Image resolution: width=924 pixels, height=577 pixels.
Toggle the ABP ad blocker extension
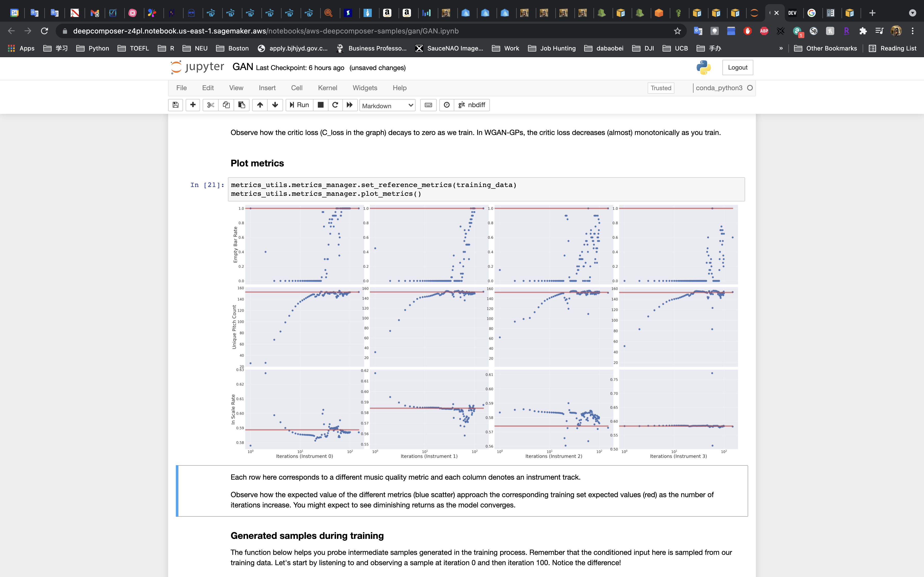pyautogui.click(x=764, y=31)
